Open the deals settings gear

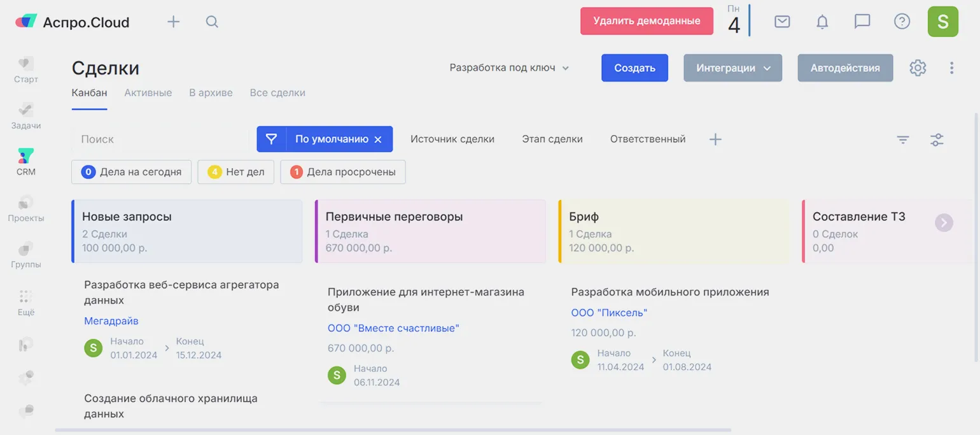(918, 68)
